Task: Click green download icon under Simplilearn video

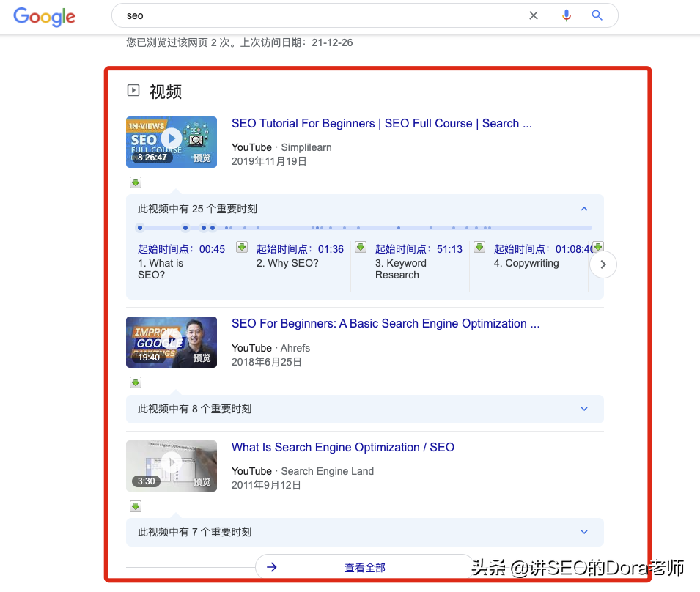Action: pos(136,182)
